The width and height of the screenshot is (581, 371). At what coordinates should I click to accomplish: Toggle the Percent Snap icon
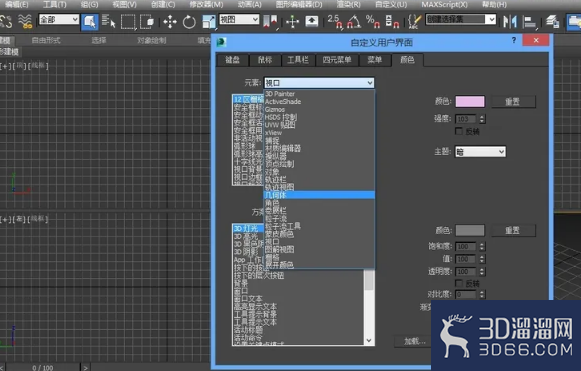pyautogui.click(x=372, y=21)
